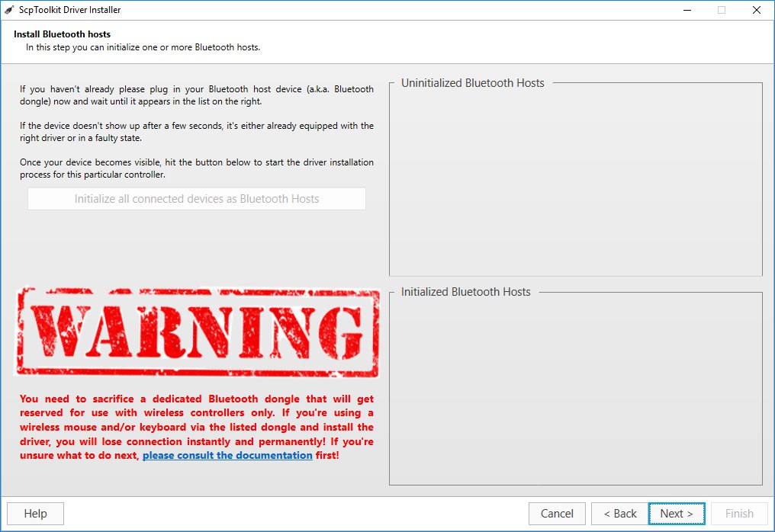The image size is (775, 532).
Task: Click the Cancel button
Action: click(557, 514)
